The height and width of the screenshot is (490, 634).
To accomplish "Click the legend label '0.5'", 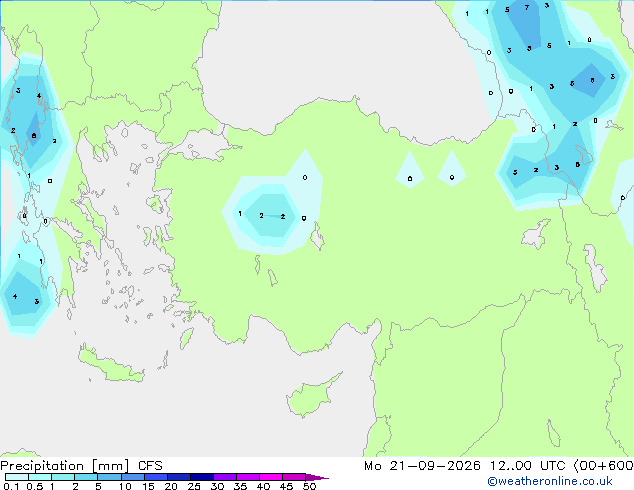I will pos(35,486).
